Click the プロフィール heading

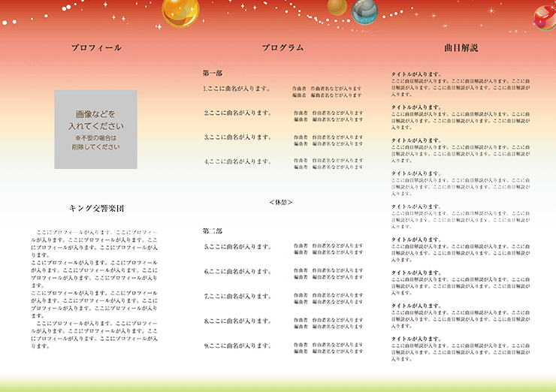pyautogui.click(x=96, y=48)
